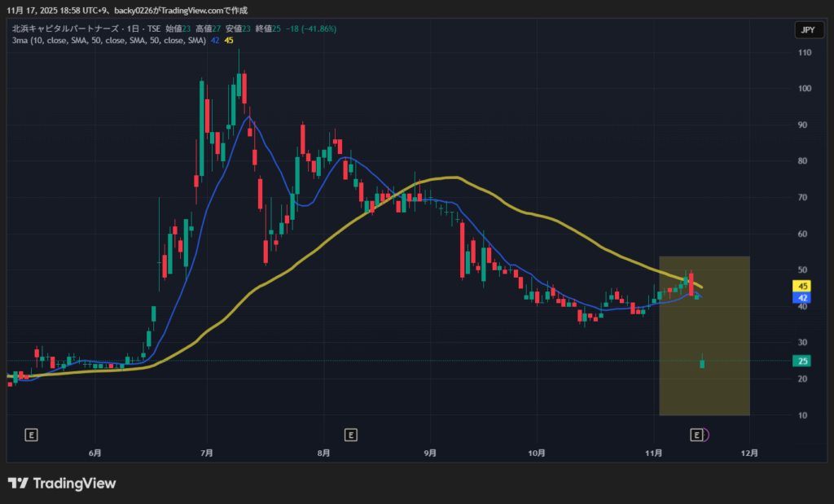Click the purple event icon beside November E
The height and width of the screenshot is (504, 834).
coord(705,435)
